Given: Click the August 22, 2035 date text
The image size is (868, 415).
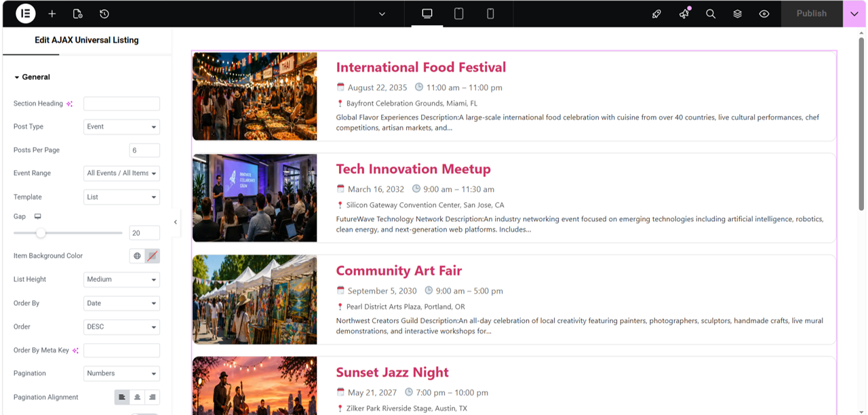Looking at the screenshot, I should pos(378,87).
